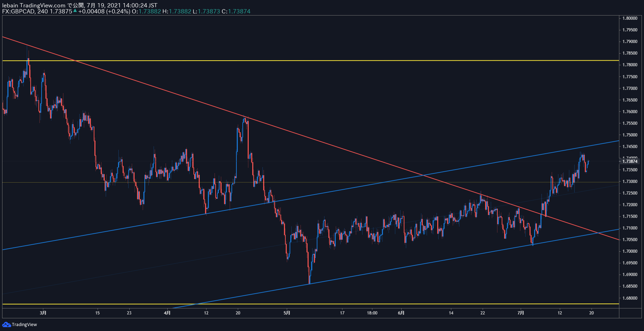This screenshot has width=644, height=331.
Task: Click the 17 date axis label
Action: coord(342,313)
